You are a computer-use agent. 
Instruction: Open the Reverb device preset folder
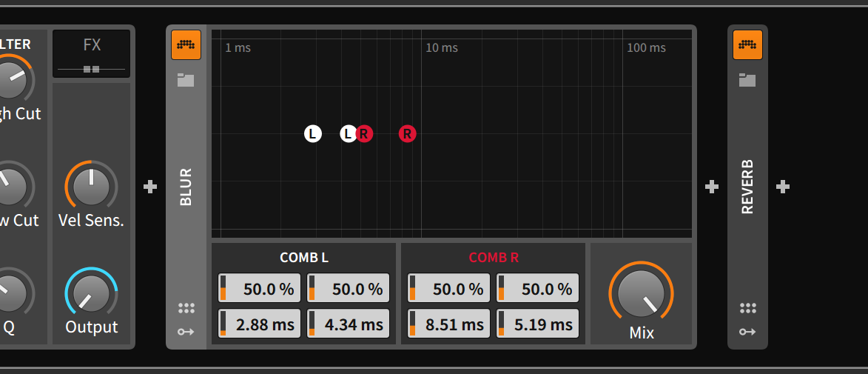[x=747, y=80]
